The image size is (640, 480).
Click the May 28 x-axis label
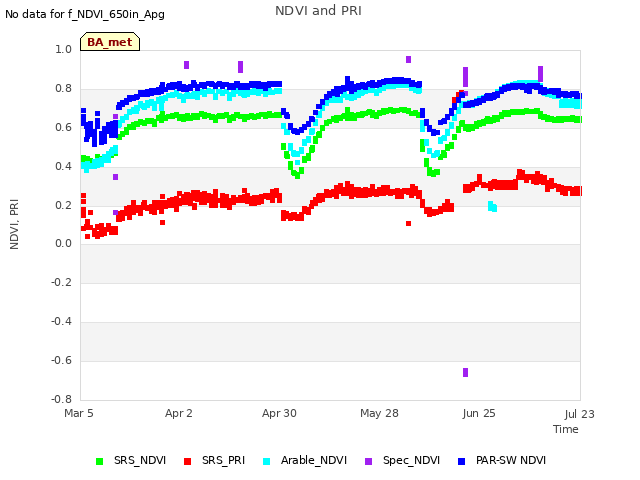pyautogui.click(x=379, y=413)
